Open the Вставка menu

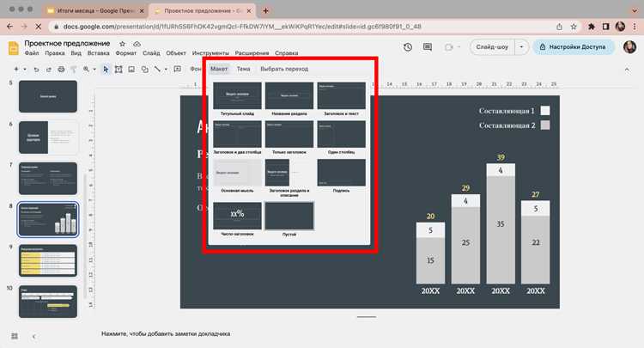(x=98, y=53)
